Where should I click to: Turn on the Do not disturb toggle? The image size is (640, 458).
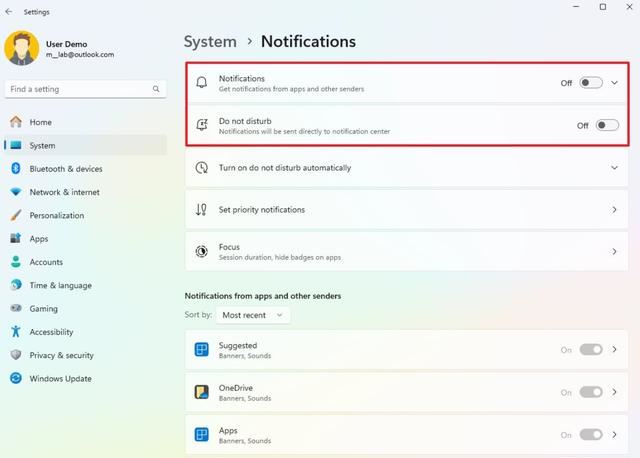tap(606, 125)
